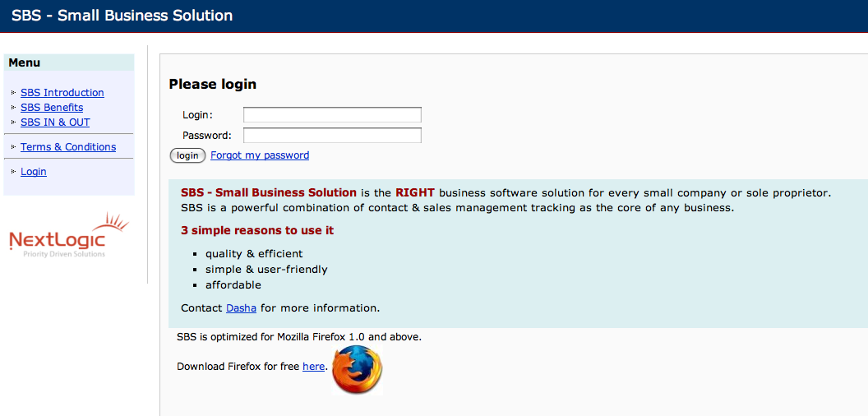Click the affordable bullet item
The height and width of the screenshot is (416, 868).
(233, 285)
